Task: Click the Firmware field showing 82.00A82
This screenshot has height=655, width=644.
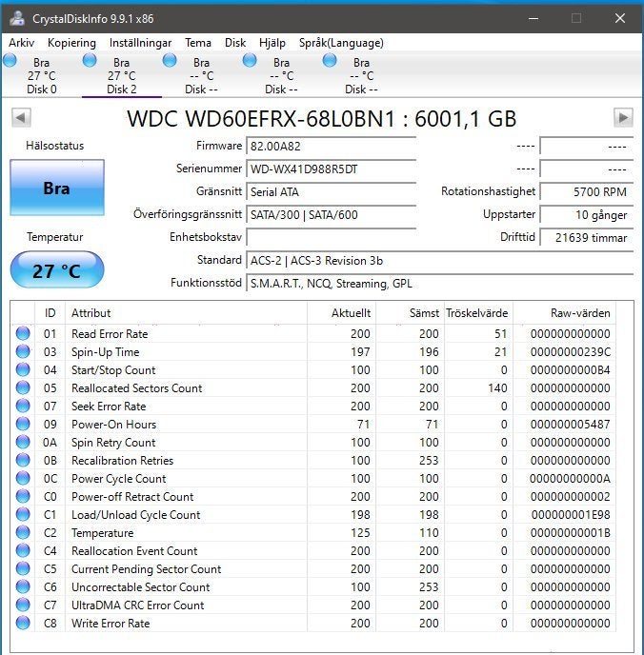Action: 331,147
